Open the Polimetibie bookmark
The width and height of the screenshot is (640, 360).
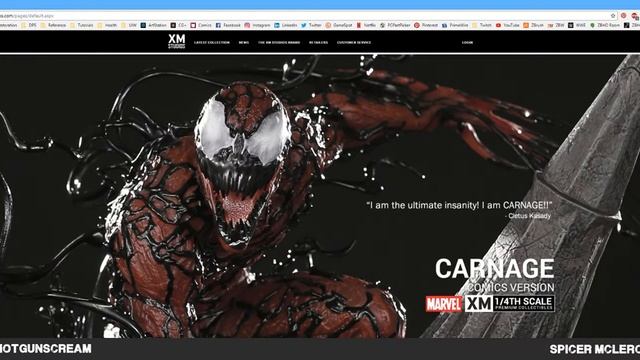455,25
